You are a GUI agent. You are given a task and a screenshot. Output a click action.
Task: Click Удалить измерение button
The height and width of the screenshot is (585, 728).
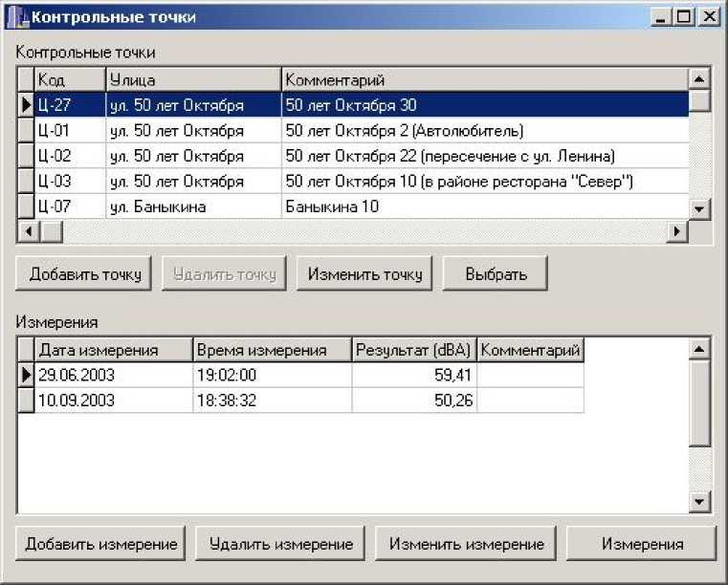(x=280, y=544)
